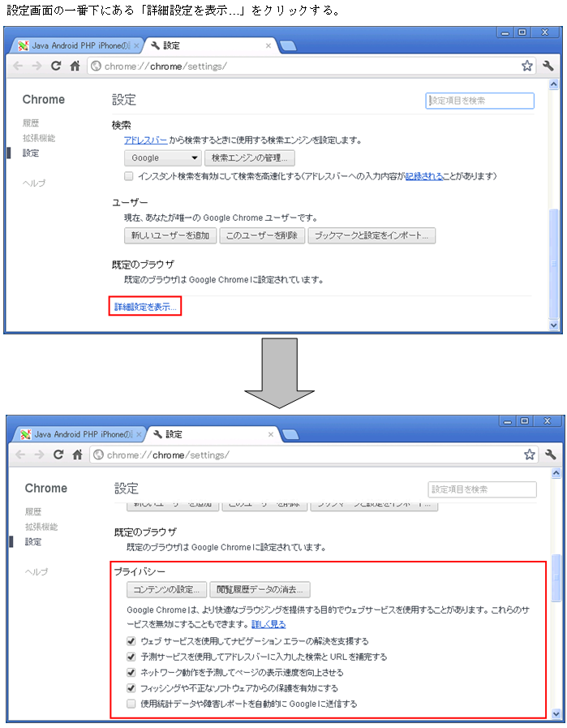Switch to Java Android PHP tab in top window

coord(76,45)
